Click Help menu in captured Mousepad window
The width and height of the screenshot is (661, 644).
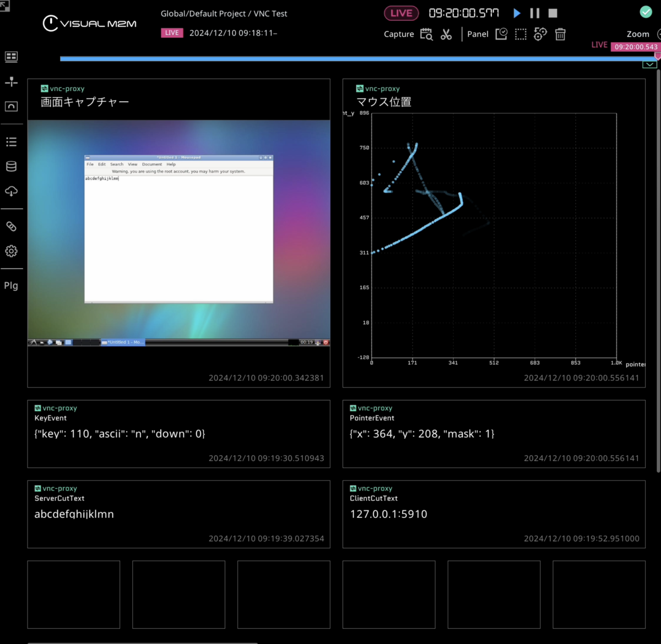(x=171, y=164)
